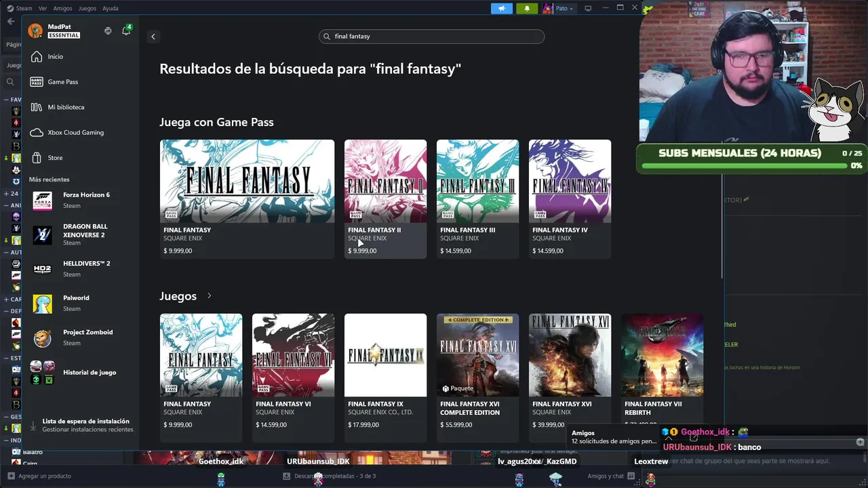Screen dimensions: 868x488
Task: Open Amigos y chat text in Steam footer
Action: (606, 476)
